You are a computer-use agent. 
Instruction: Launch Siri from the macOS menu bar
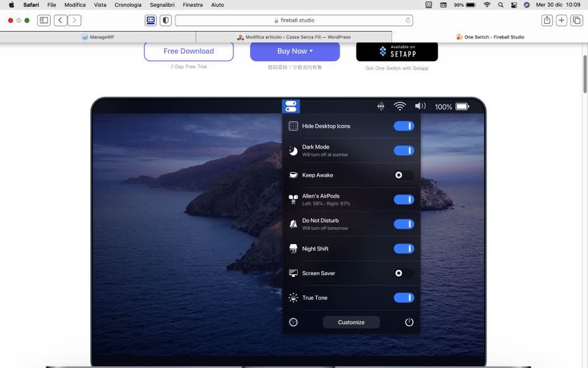pos(527,5)
